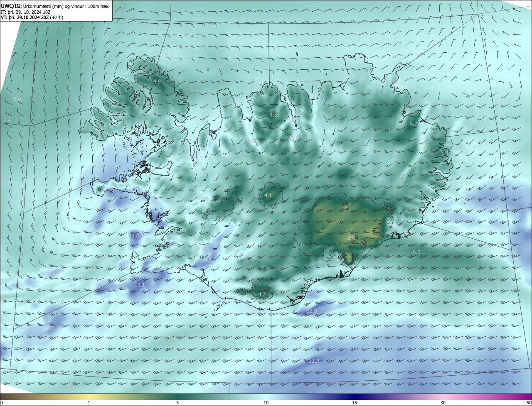The image size is (532, 406).
Task: Click the 'UWC/IG: Úrkomumætti (mm)' title line
Action: click(x=55, y=6)
